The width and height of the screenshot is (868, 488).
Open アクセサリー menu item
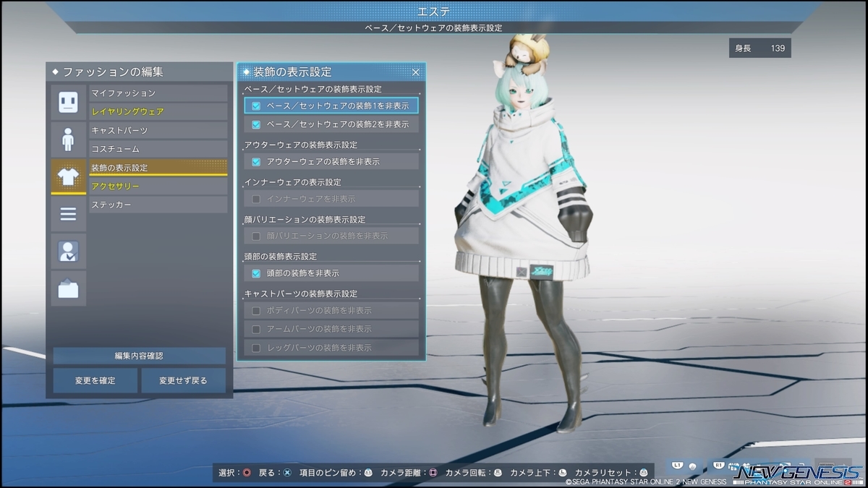(158, 187)
